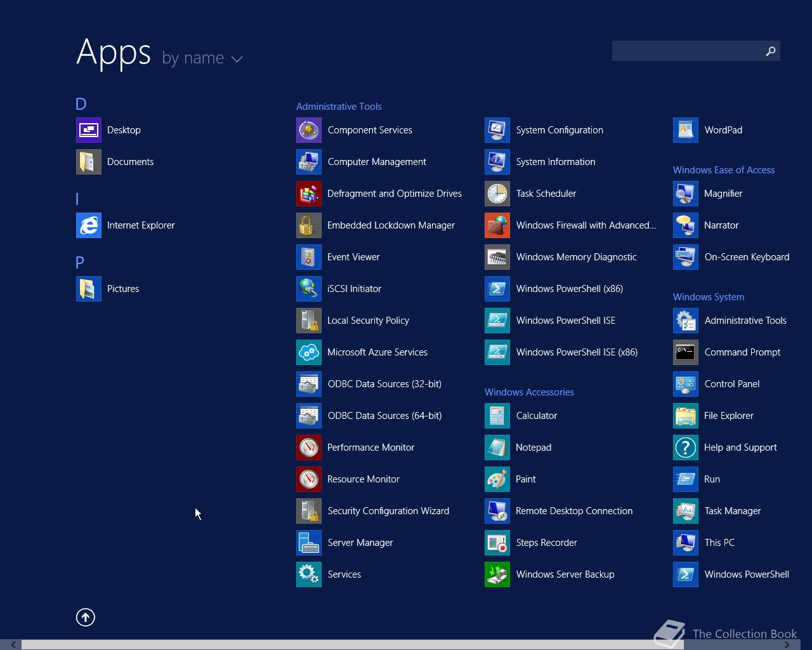Open Help and Support question-mark icon
812x650 pixels.
click(686, 448)
